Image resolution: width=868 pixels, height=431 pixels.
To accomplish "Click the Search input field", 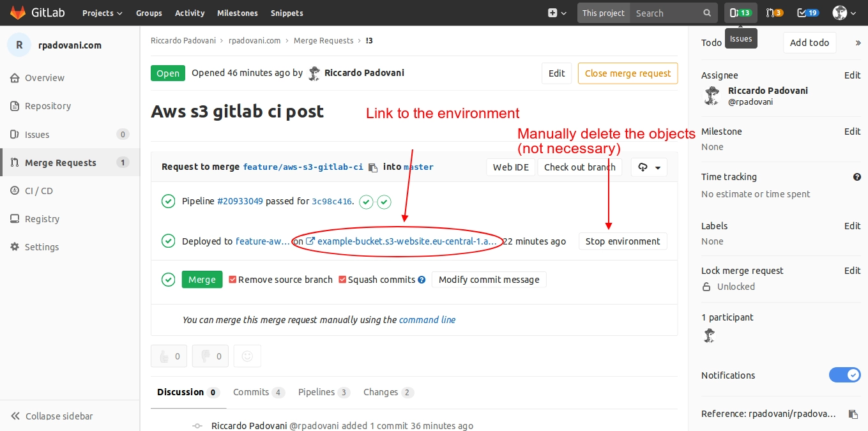I will (x=667, y=13).
